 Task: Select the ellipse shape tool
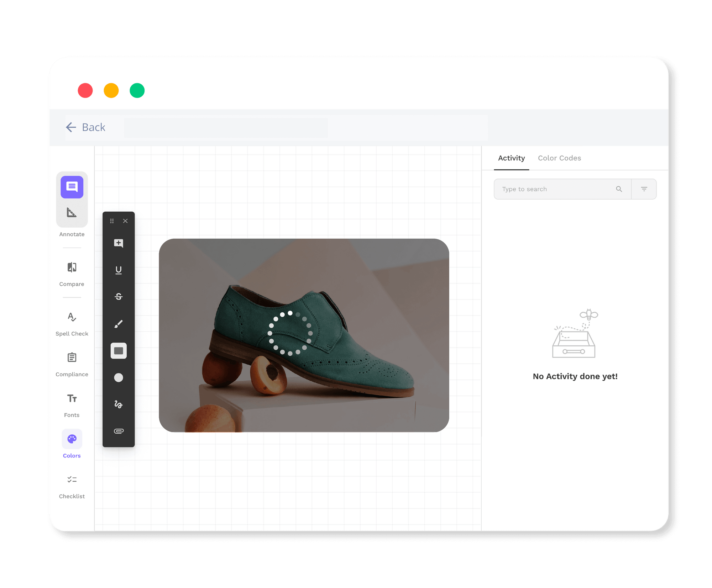(x=119, y=377)
